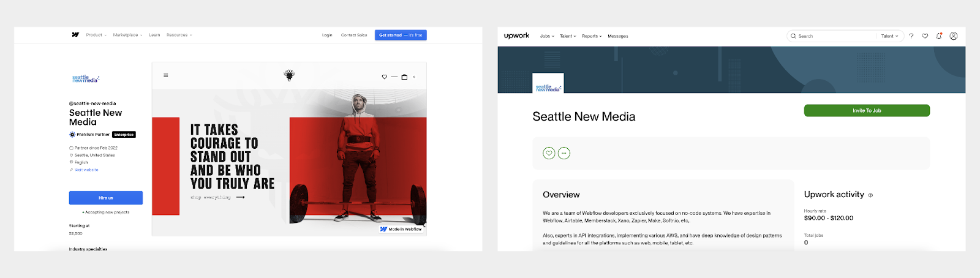Open the shopping bag icon in the showcase preview
Screen dimensions: 980x278
pos(404,77)
